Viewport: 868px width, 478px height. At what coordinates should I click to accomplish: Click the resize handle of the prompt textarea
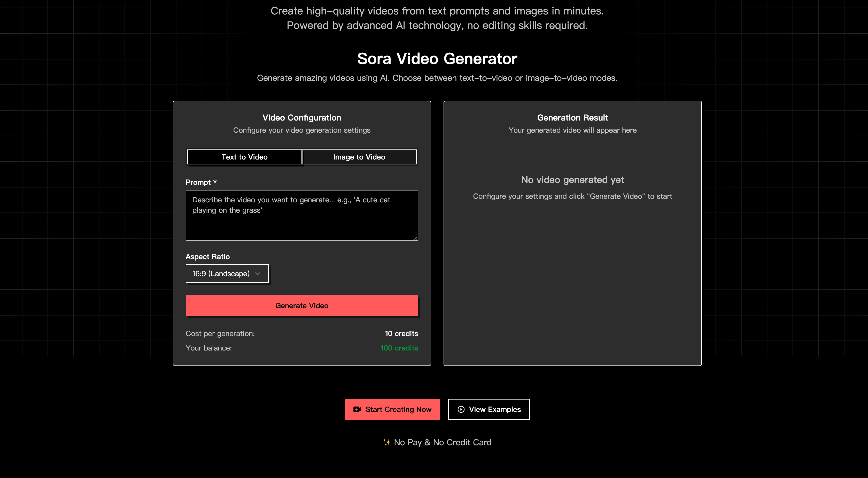416,238
